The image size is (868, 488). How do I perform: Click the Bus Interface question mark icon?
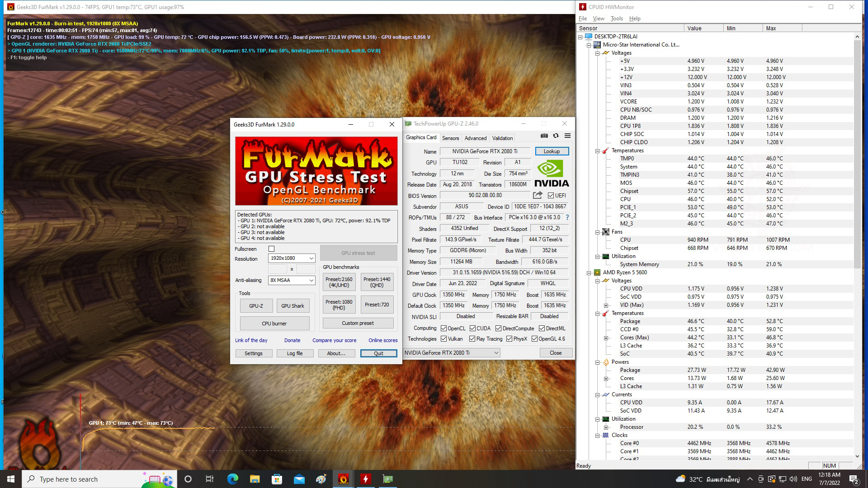tap(567, 217)
